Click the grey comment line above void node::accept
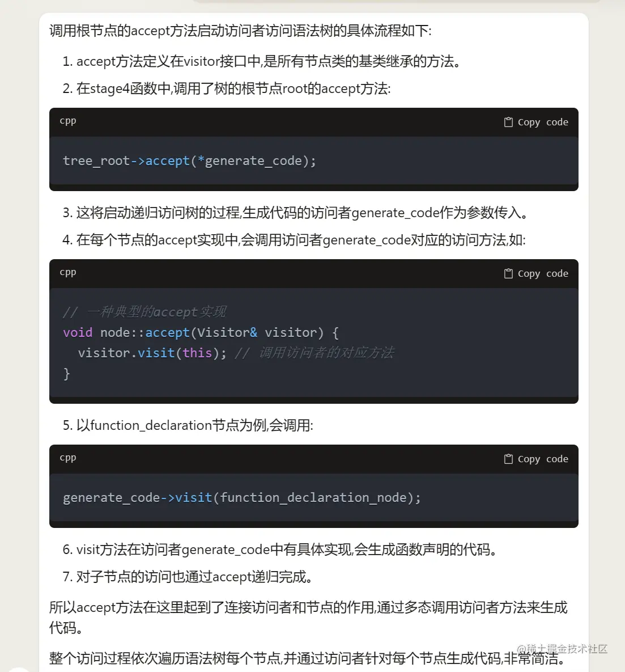This screenshot has height=672, width=625. (144, 312)
